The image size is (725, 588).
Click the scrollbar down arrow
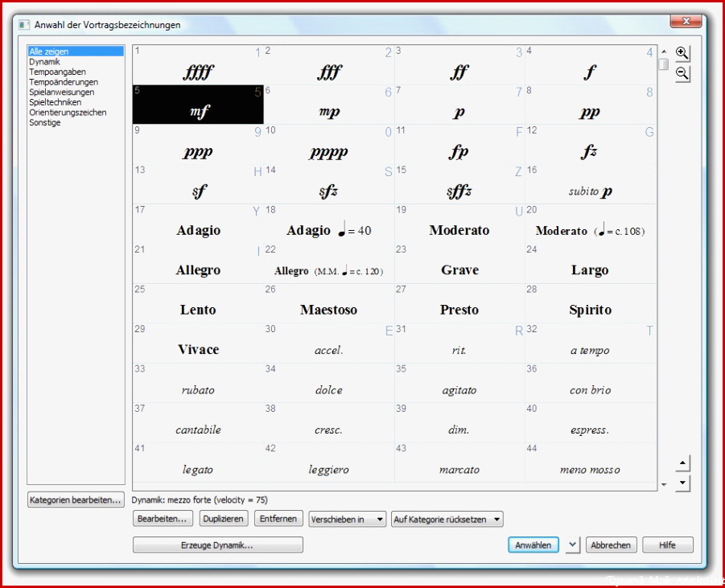664,484
